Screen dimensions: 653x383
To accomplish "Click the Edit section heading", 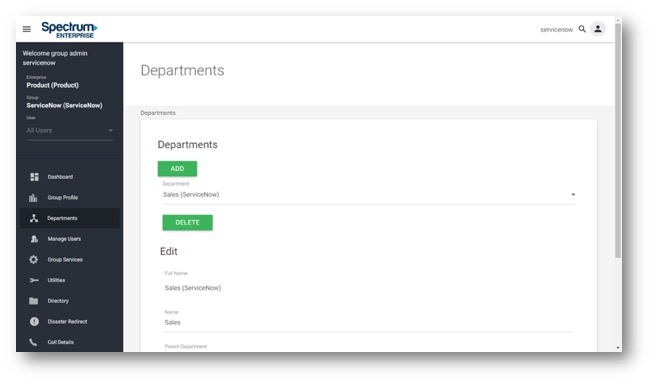I will 169,251.
